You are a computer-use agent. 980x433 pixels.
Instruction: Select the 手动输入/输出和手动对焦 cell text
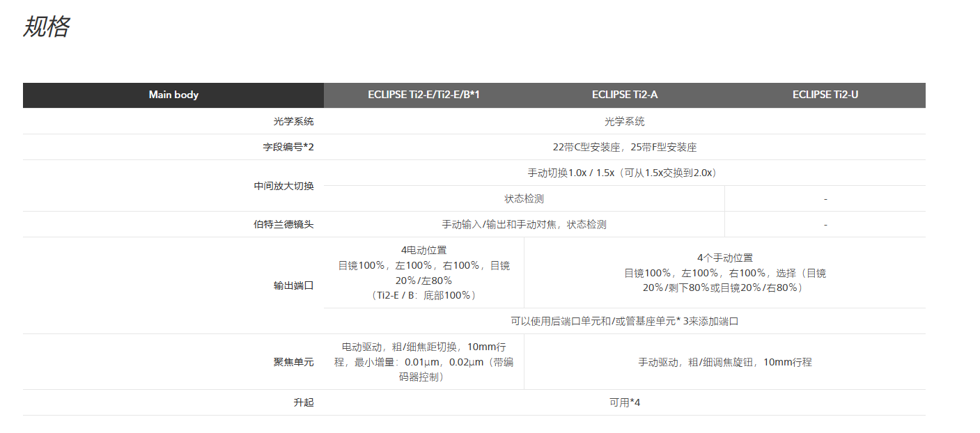524,224
